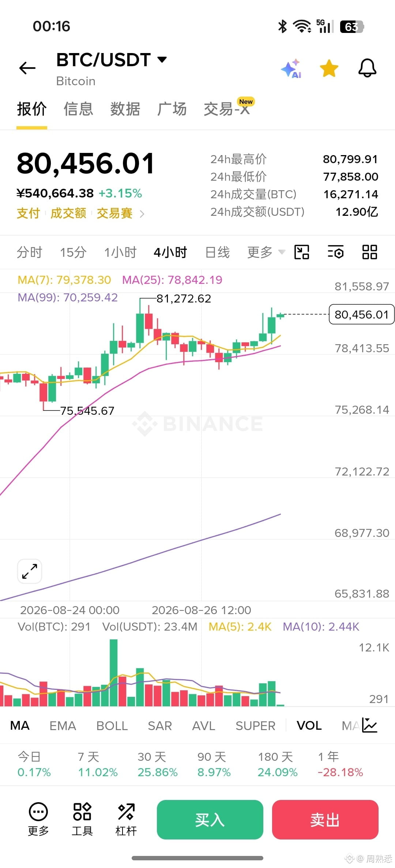Open the multi-chart grid icon
Screen dimensions: 395x868
(369, 252)
